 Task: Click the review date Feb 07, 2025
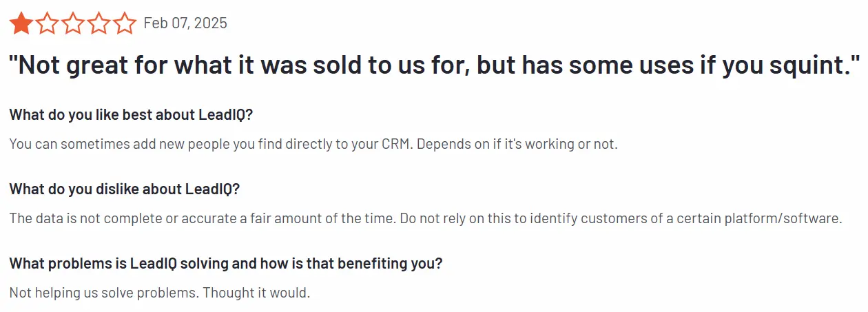pyautogui.click(x=185, y=23)
